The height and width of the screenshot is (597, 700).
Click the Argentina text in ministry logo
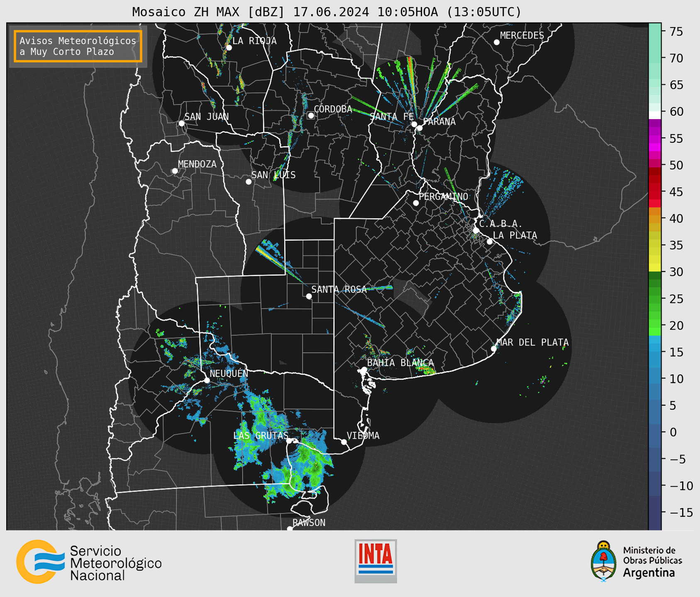tap(649, 573)
